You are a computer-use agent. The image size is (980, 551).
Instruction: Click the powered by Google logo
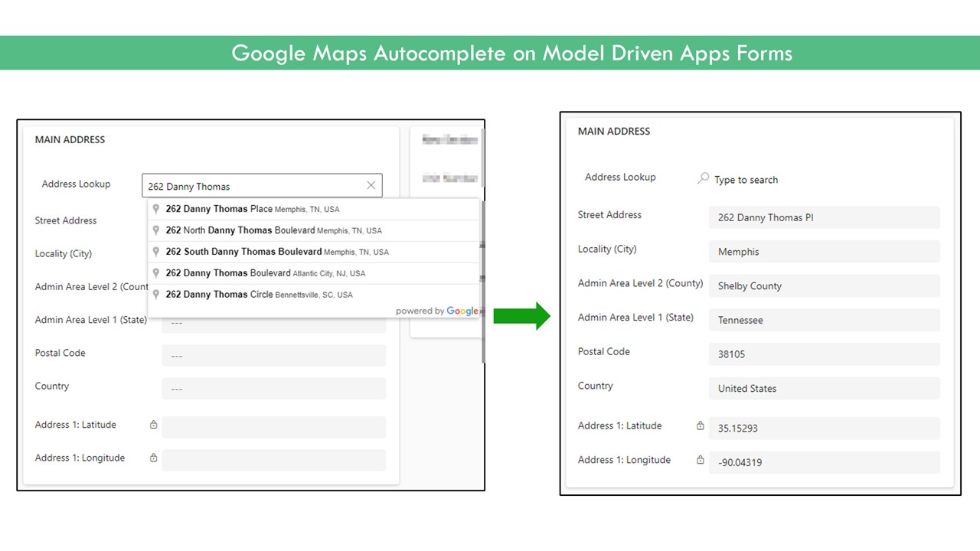437,311
